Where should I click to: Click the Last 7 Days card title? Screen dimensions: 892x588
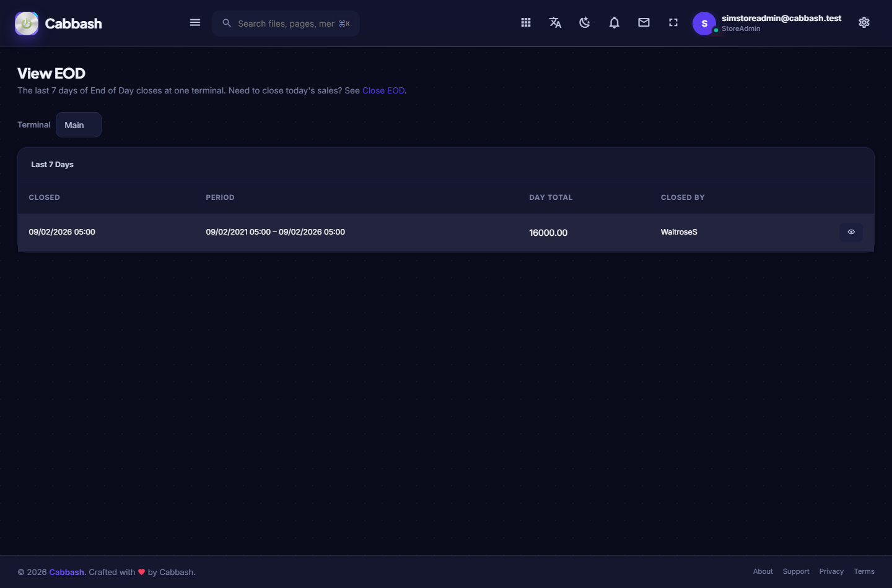52,165
